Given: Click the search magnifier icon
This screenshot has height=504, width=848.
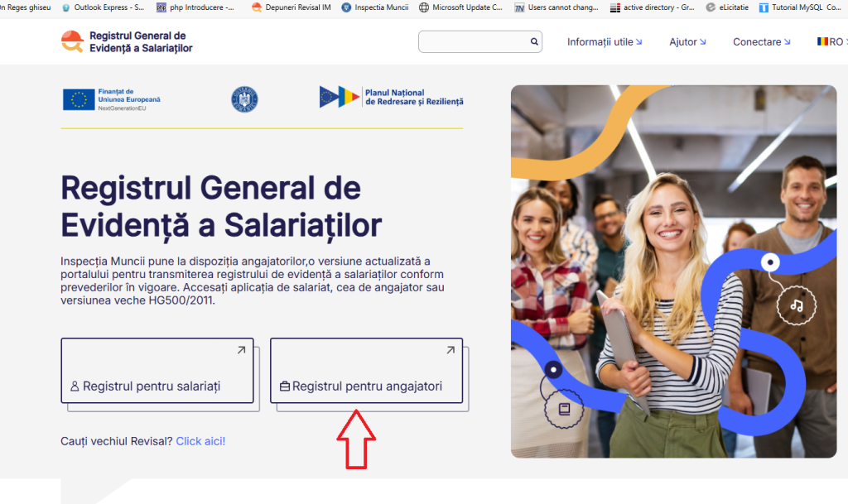Looking at the screenshot, I should pyautogui.click(x=534, y=41).
